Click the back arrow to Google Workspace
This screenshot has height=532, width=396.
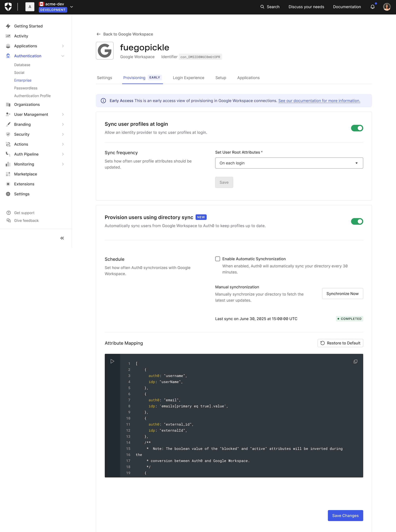(98, 34)
